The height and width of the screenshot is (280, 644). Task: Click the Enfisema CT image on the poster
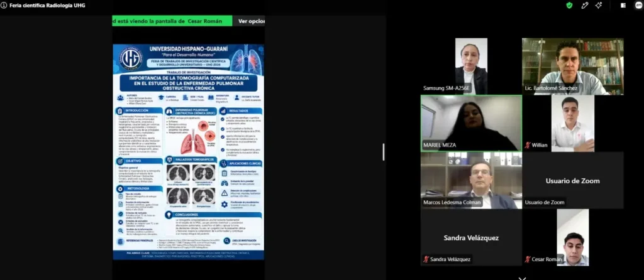click(x=177, y=173)
